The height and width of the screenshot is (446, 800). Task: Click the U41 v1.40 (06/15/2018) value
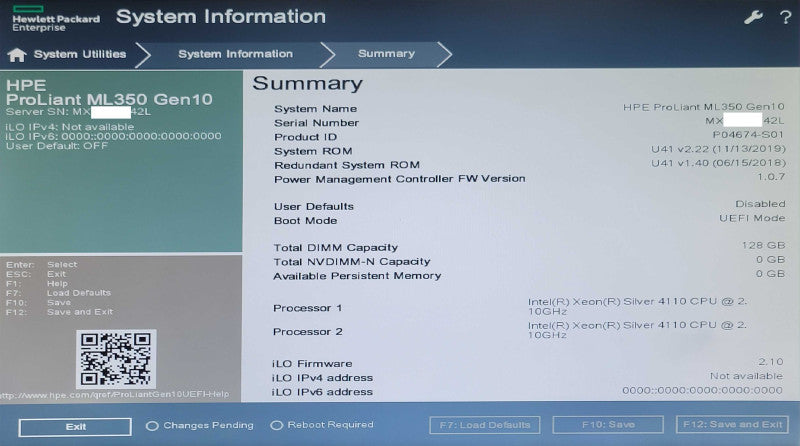(x=718, y=163)
